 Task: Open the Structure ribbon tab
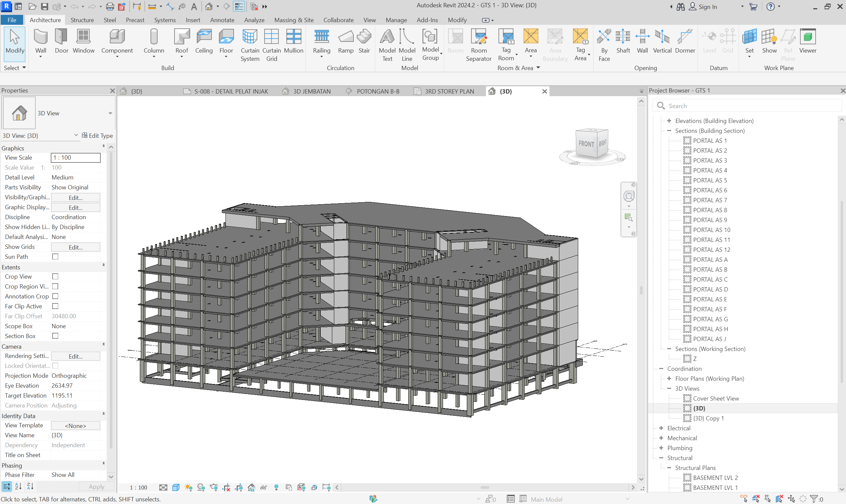point(82,20)
